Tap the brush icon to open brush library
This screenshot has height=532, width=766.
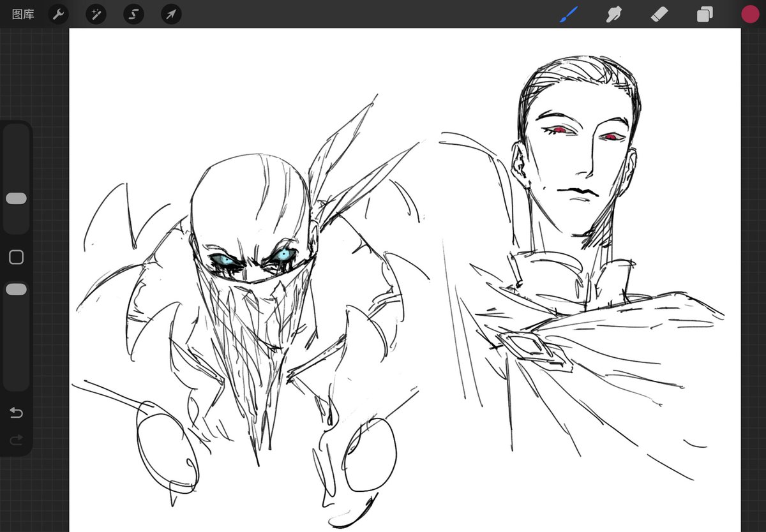point(567,14)
